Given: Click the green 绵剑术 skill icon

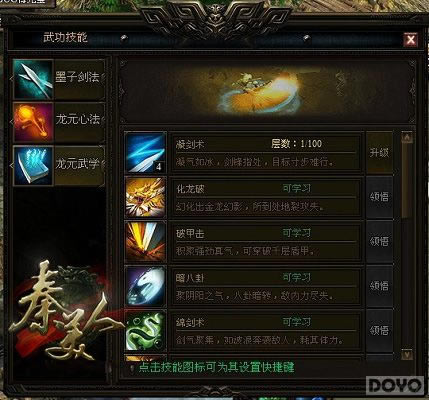Looking at the screenshot, I should [146, 330].
